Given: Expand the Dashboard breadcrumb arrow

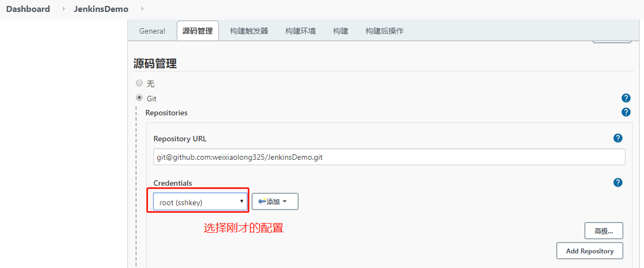Looking at the screenshot, I should 63,9.
